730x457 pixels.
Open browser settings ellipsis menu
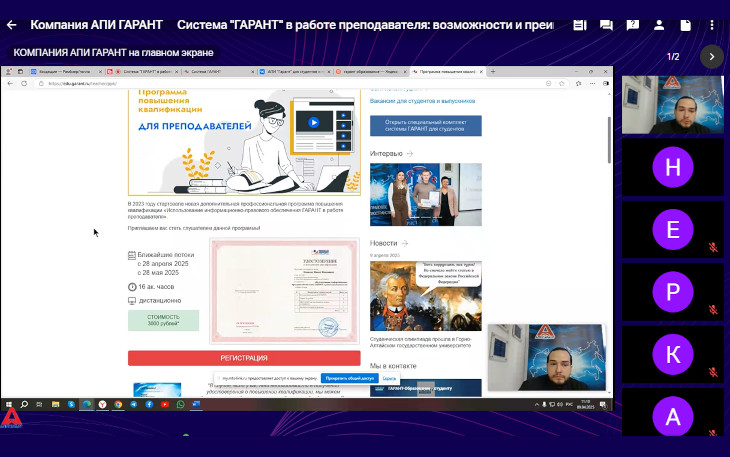click(592, 83)
